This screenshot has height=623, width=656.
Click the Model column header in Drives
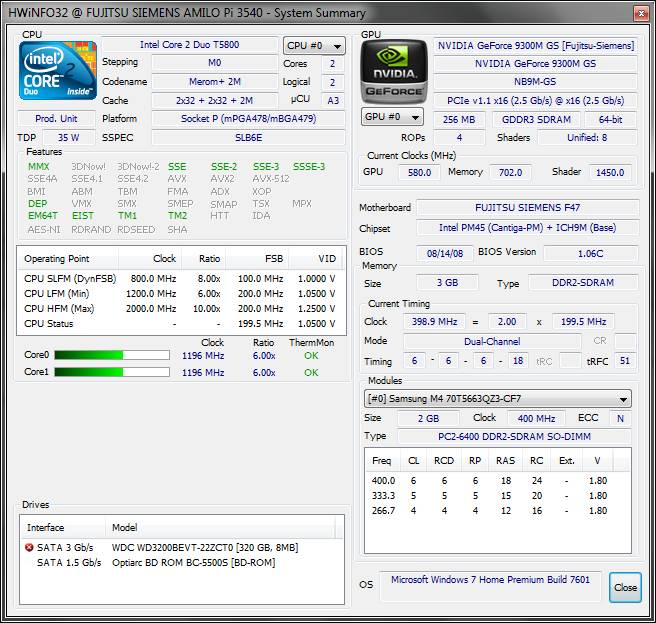click(x=220, y=528)
